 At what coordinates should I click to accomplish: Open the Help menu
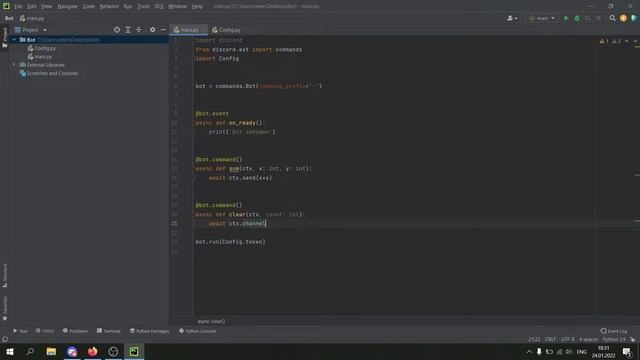[x=197, y=7]
